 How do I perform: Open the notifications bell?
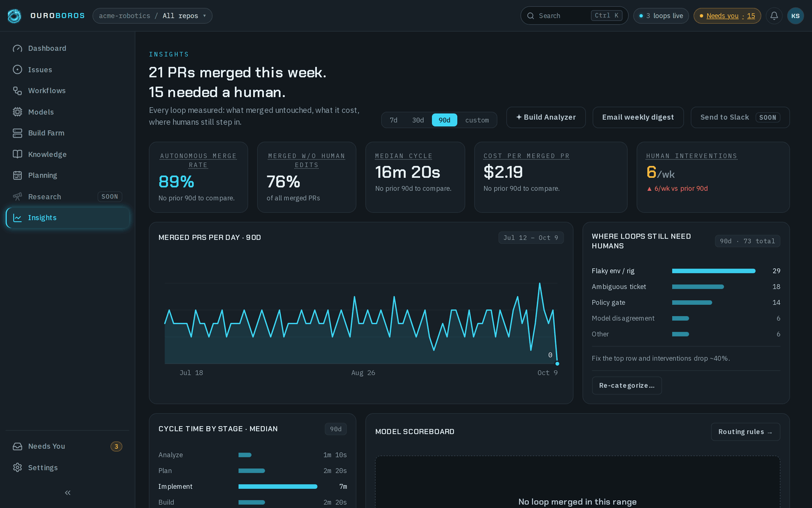click(774, 16)
